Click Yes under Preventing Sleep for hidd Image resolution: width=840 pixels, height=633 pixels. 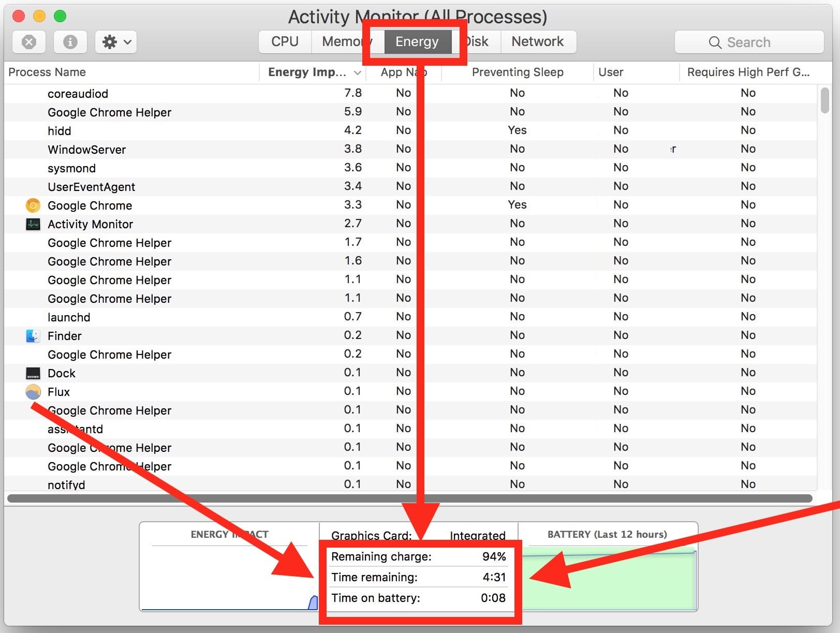coord(517,130)
